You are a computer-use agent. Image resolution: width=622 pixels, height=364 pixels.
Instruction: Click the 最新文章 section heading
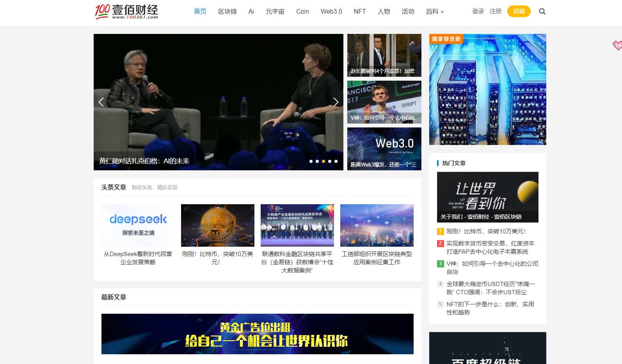tap(114, 297)
